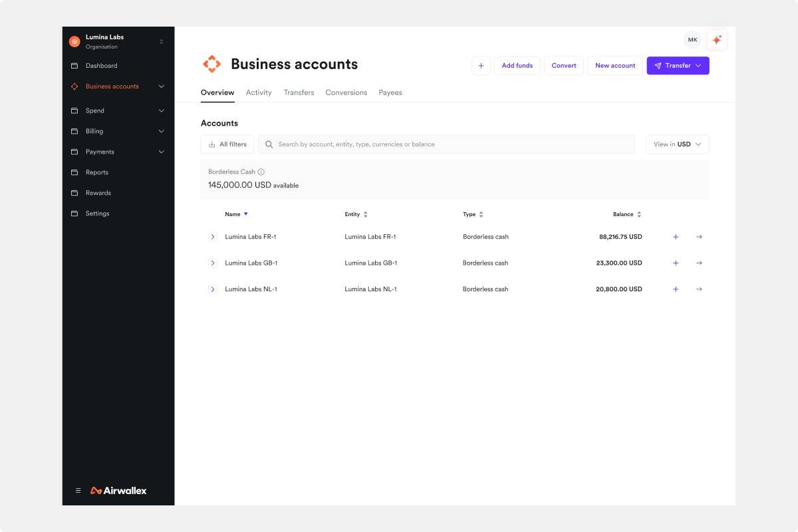Click the 88,216.75 USD balance

620,237
